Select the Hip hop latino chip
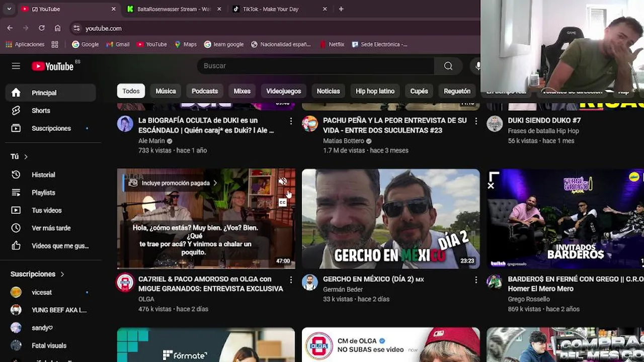Image resolution: width=644 pixels, height=362 pixels. coord(375,91)
